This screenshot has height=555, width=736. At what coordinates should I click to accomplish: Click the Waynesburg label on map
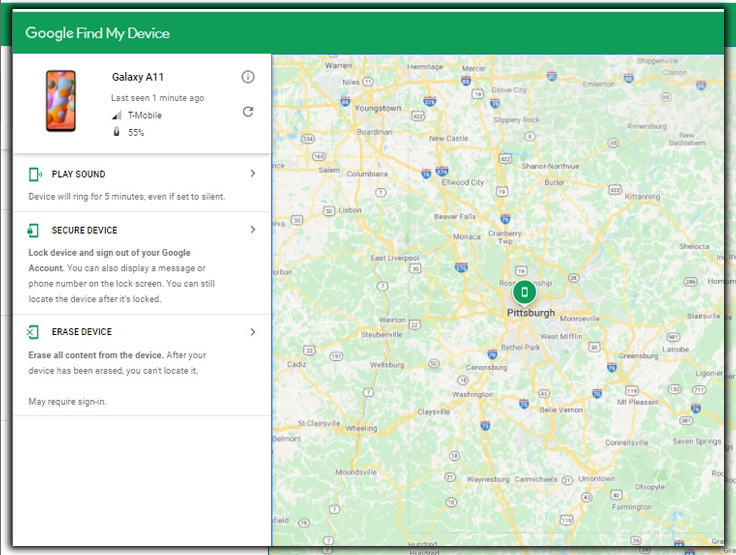coord(488,479)
